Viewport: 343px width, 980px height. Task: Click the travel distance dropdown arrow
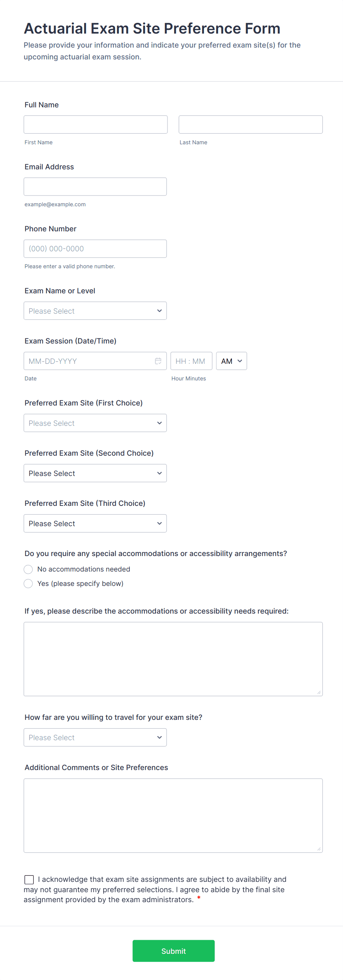159,737
